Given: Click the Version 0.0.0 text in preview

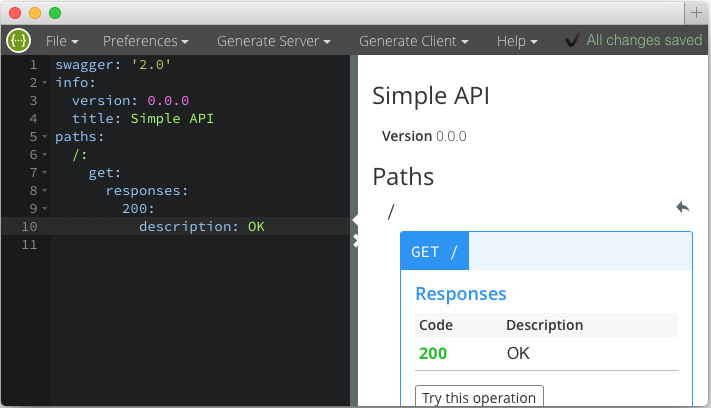Looking at the screenshot, I should (424, 136).
